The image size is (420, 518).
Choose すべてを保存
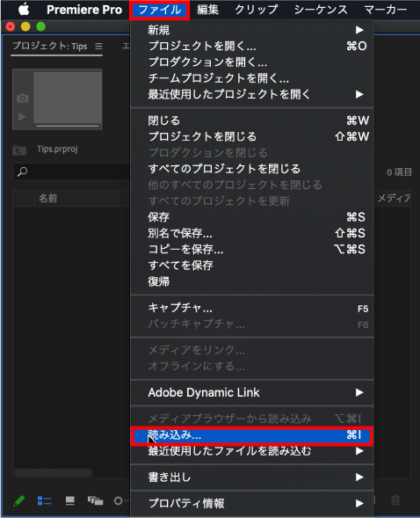click(x=252, y=266)
